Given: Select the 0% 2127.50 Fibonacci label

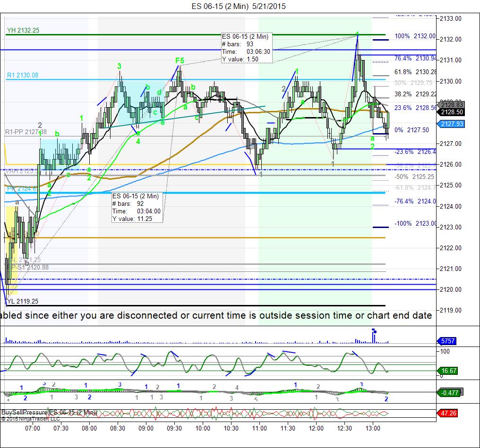Looking at the screenshot, I should click(x=412, y=130).
